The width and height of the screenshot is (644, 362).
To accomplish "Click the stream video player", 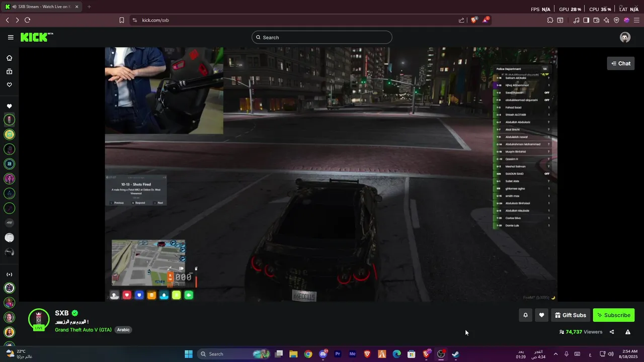I will (331, 174).
